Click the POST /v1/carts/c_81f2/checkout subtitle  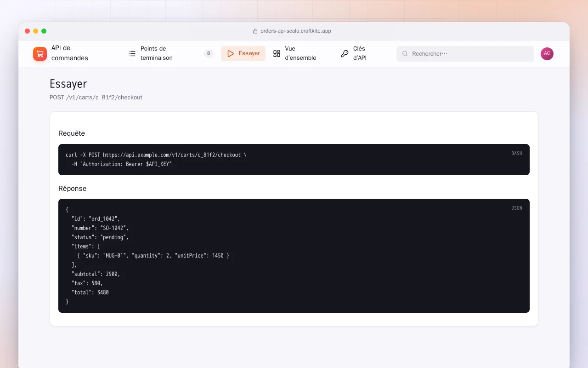pyautogui.click(x=96, y=98)
